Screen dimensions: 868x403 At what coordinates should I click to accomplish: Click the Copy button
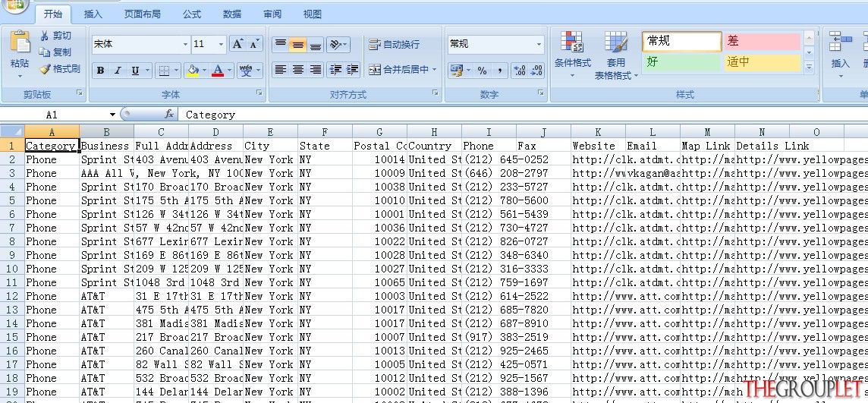[55, 52]
